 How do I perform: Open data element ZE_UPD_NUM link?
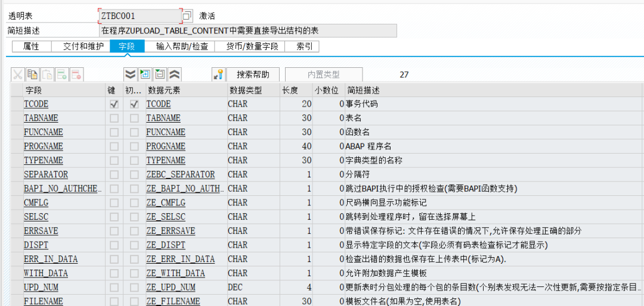(x=171, y=288)
